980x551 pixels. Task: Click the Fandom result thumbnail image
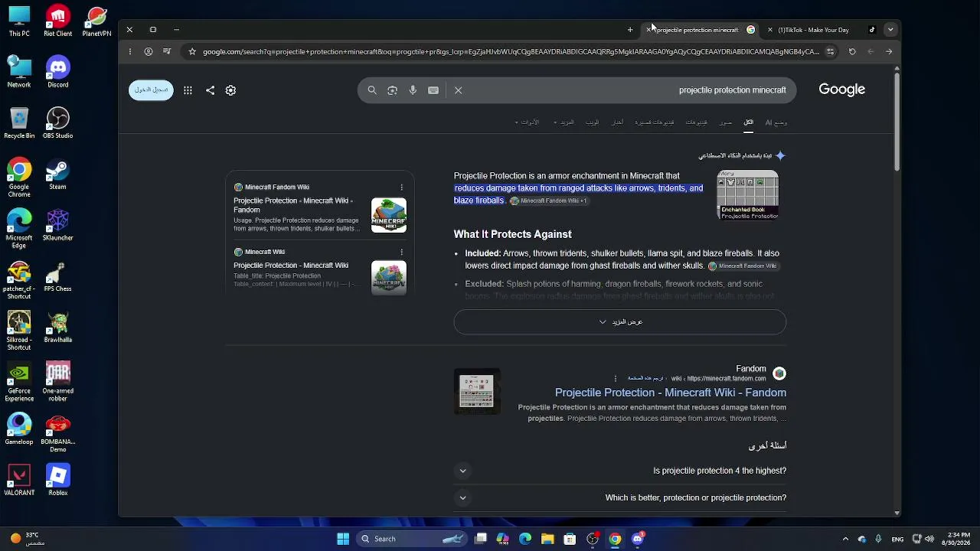click(x=477, y=392)
